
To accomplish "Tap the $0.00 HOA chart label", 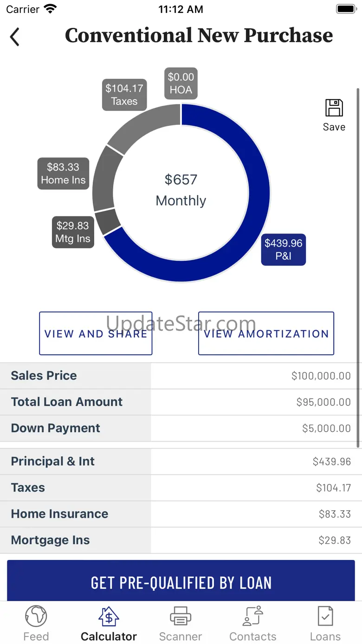I will click(181, 83).
